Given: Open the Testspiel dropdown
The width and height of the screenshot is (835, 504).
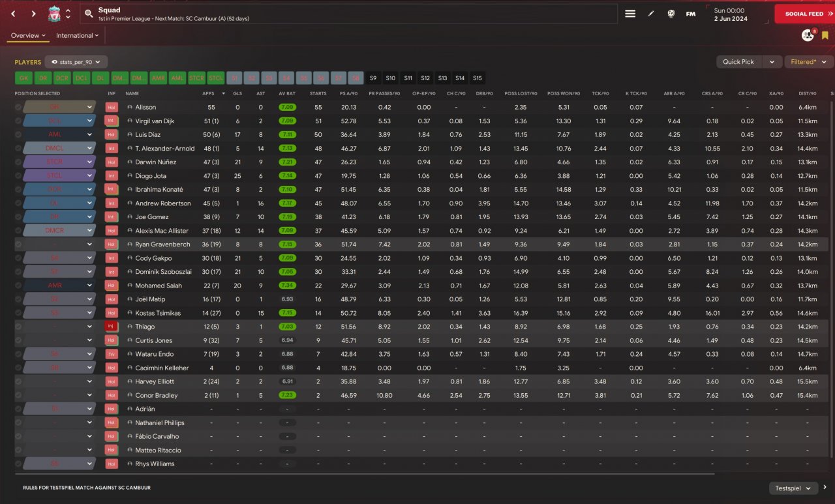Looking at the screenshot, I should point(793,488).
